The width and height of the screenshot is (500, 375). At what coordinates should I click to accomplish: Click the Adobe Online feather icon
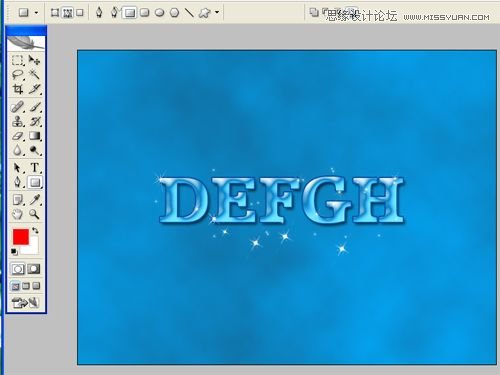(26, 43)
